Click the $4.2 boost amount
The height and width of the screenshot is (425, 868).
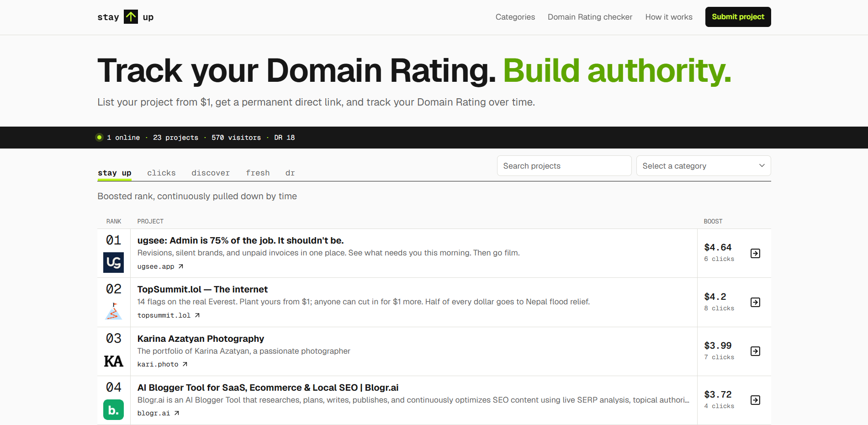point(715,297)
